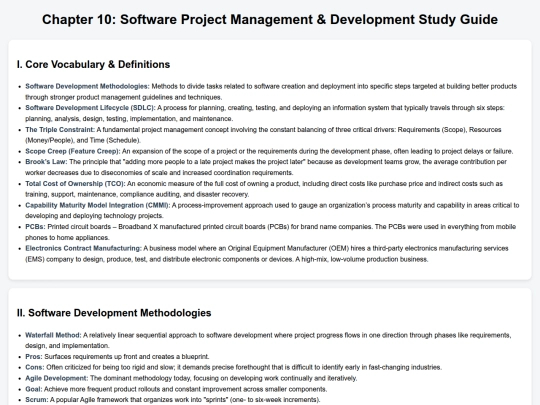Click the term 'Waterfall Method:'
The height and width of the screenshot is (405, 540).
click(53, 335)
